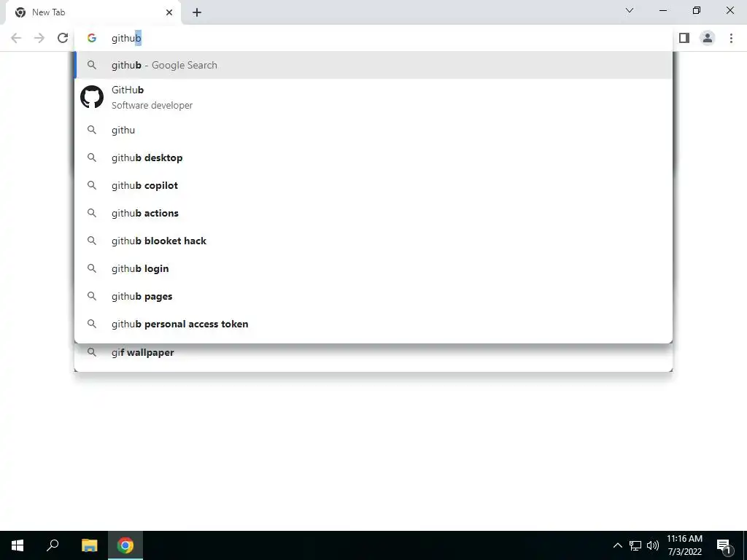
Task: Restore down the Chrome window
Action: click(x=697, y=10)
